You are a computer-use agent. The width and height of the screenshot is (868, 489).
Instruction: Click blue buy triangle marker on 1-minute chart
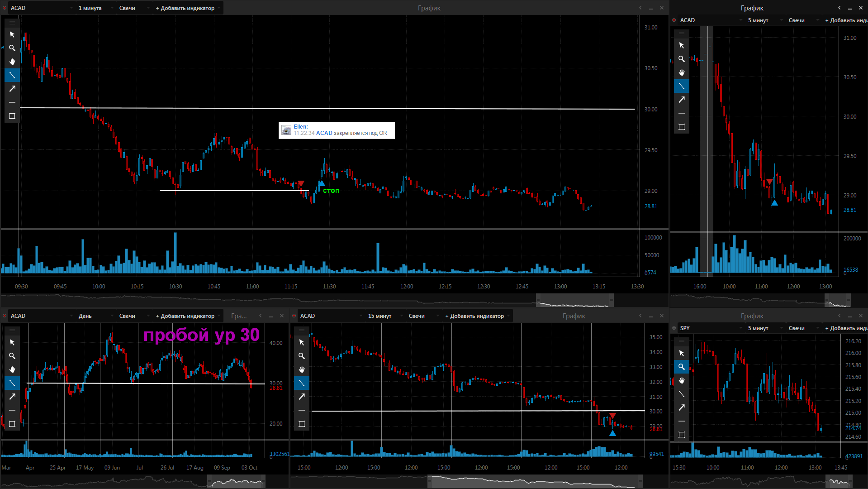(x=322, y=183)
